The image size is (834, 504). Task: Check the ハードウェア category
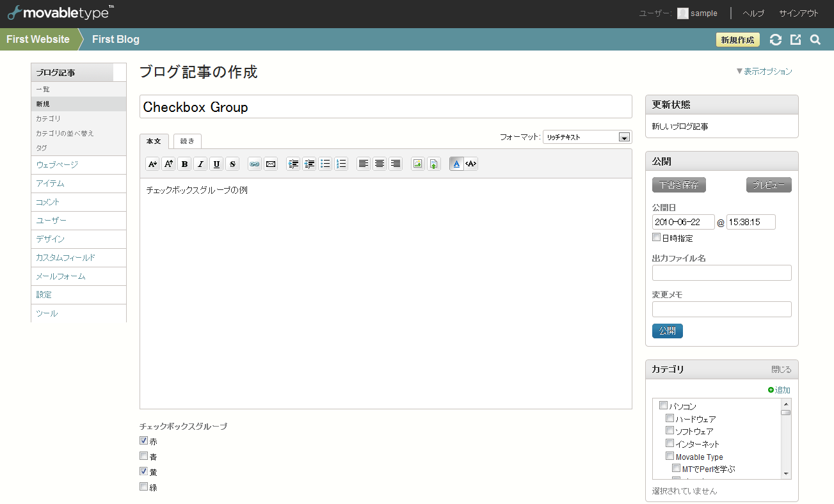(670, 418)
